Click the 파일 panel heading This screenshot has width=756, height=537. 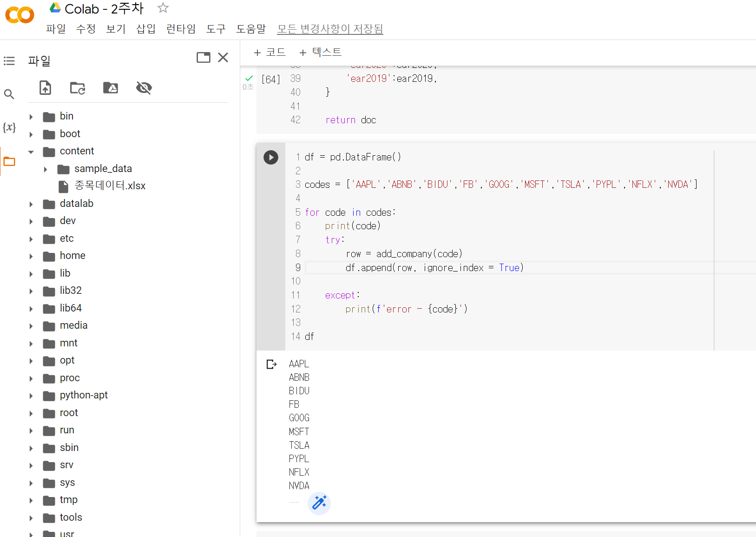pyautogui.click(x=39, y=61)
